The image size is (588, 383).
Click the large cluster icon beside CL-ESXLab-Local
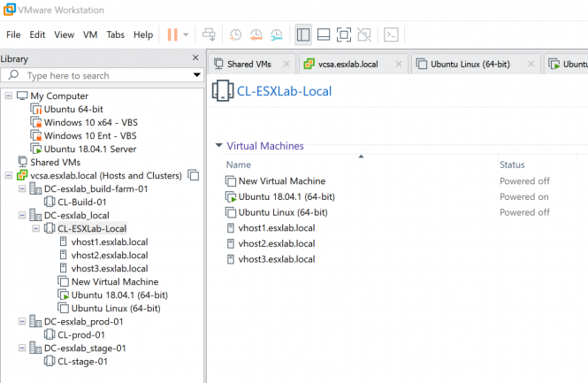pos(223,91)
